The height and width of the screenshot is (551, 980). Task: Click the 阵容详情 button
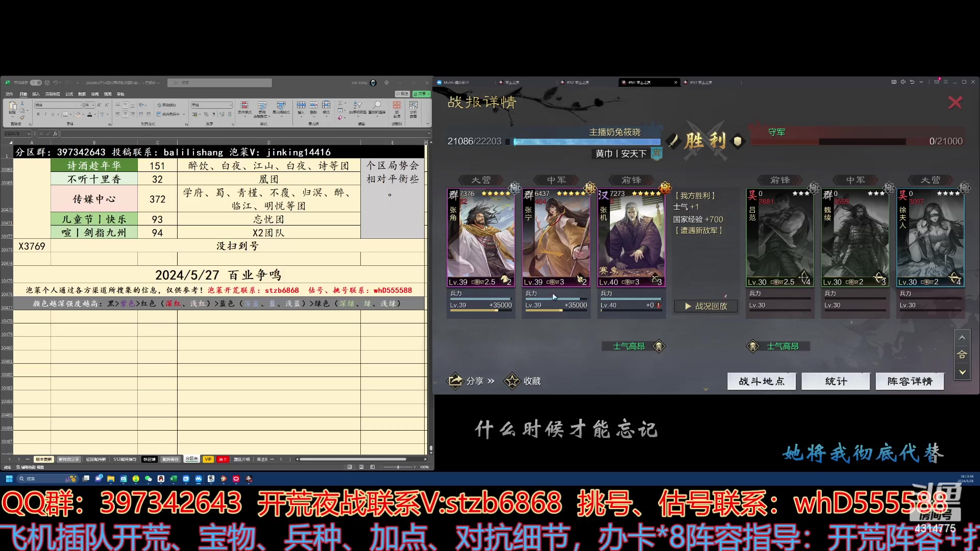(x=910, y=381)
